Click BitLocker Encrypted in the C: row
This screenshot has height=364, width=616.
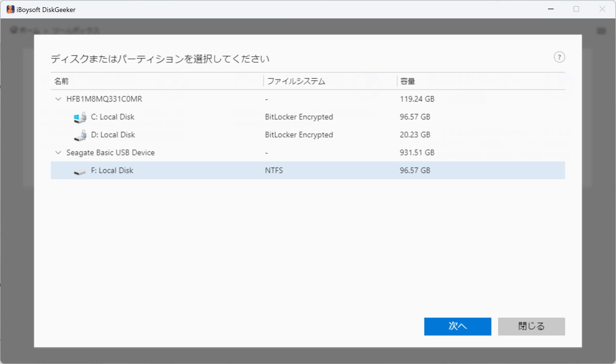(299, 117)
